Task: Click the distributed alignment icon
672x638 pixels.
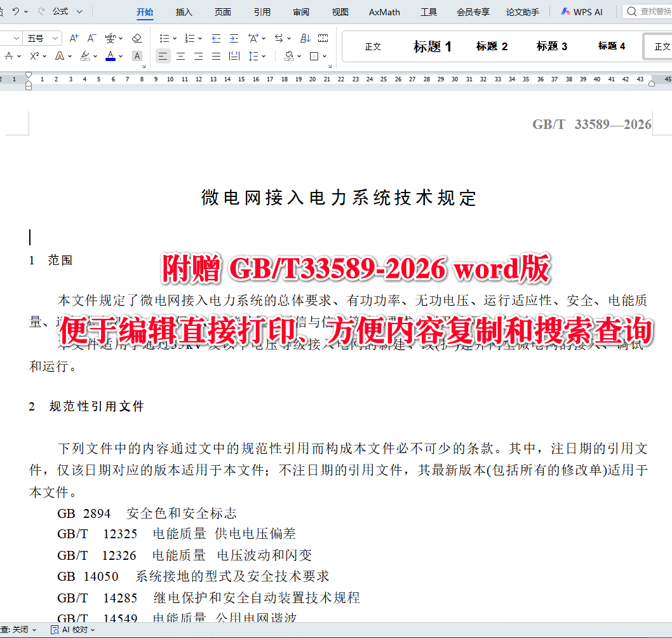Action: pos(234,56)
